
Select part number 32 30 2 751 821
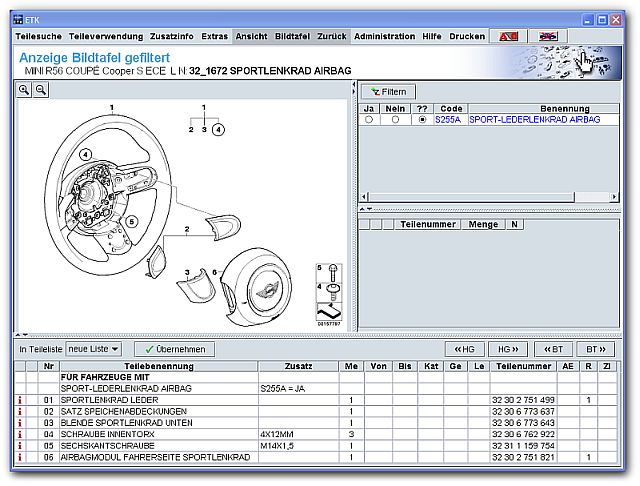tap(523, 457)
